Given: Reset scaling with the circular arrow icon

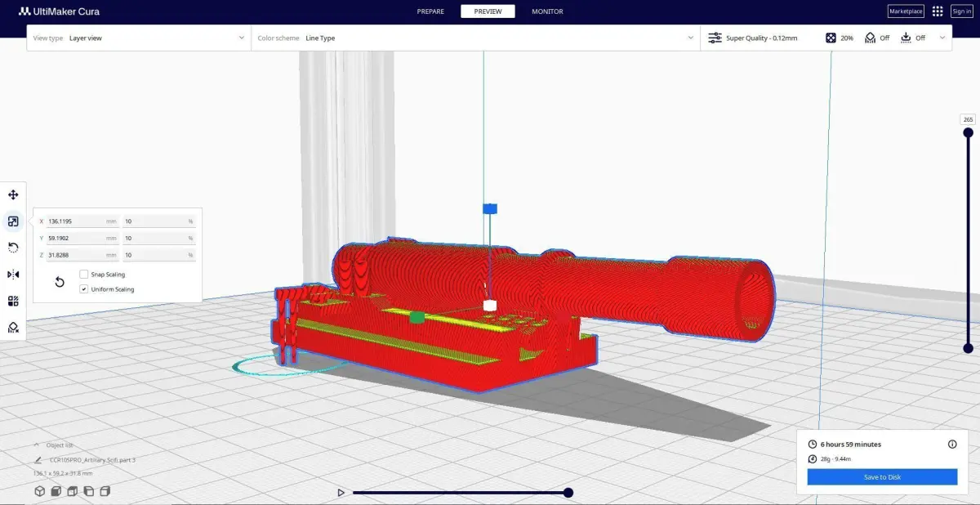Looking at the screenshot, I should pyautogui.click(x=60, y=282).
